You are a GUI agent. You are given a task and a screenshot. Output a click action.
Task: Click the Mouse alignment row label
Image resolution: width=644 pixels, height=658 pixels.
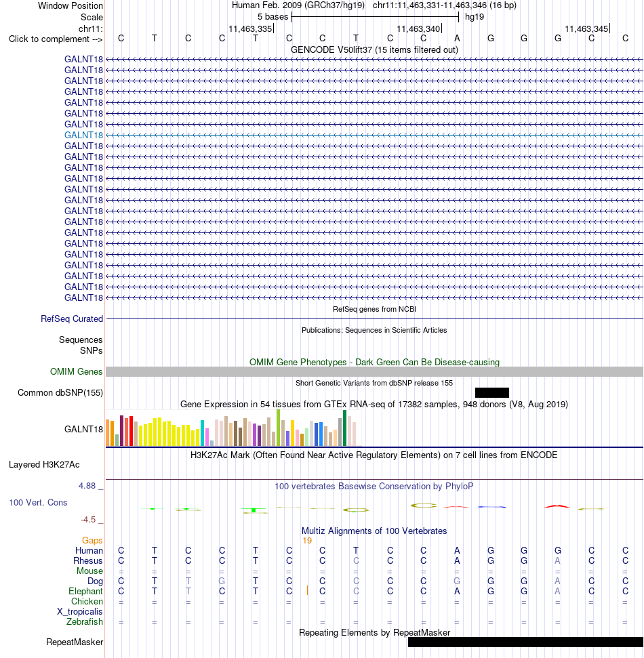(x=89, y=571)
